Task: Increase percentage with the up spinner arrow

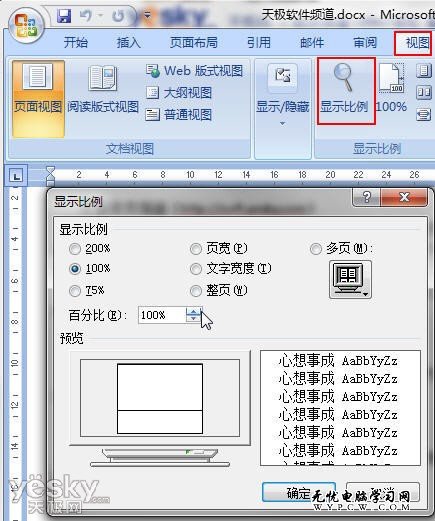Action: point(193,311)
